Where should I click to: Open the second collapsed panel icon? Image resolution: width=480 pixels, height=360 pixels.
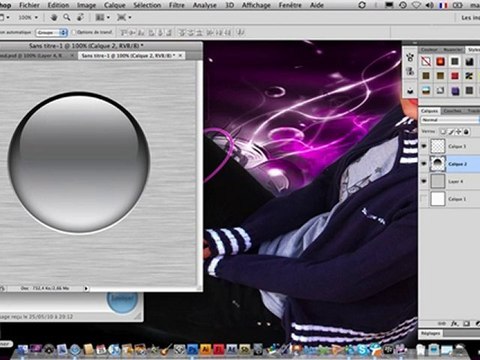(410, 72)
